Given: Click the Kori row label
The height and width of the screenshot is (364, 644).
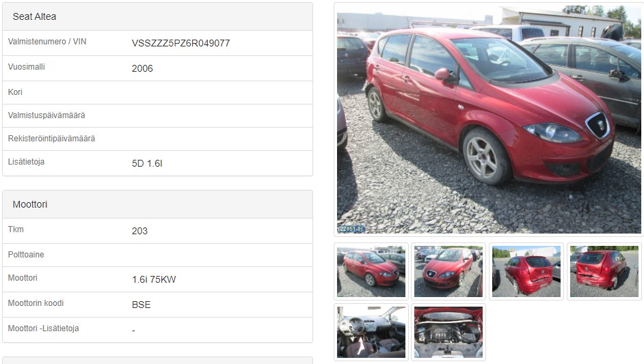Looking at the screenshot, I should click(x=15, y=92).
